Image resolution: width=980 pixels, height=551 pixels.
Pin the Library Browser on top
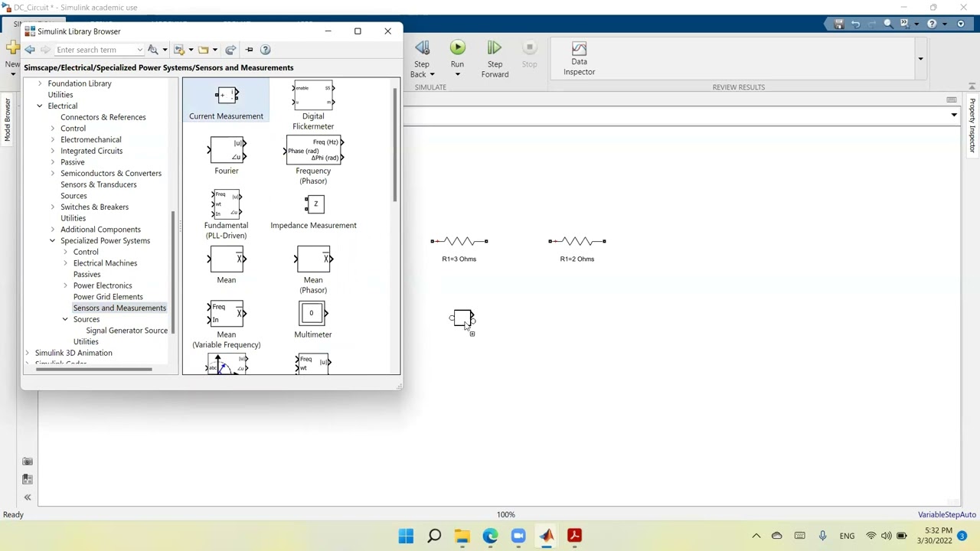click(x=249, y=50)
